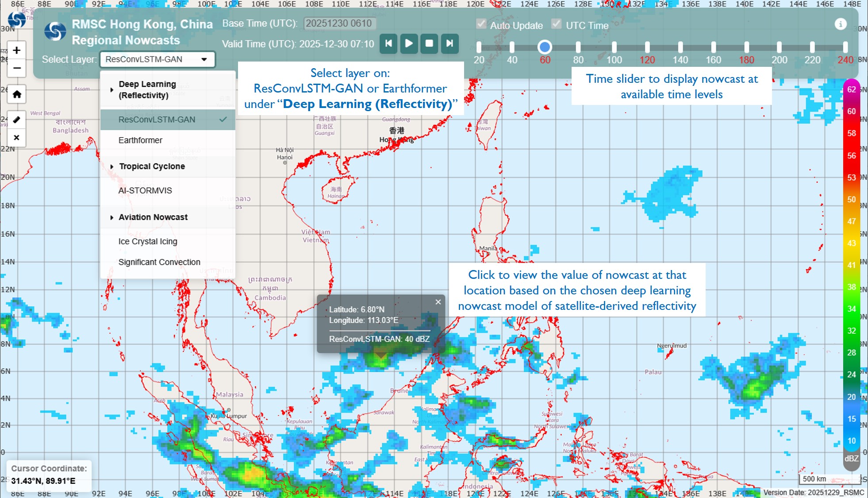Toggle the UTC Time checkbox
The height and width of the screenshot is (498, 868).
pos(557,24)
